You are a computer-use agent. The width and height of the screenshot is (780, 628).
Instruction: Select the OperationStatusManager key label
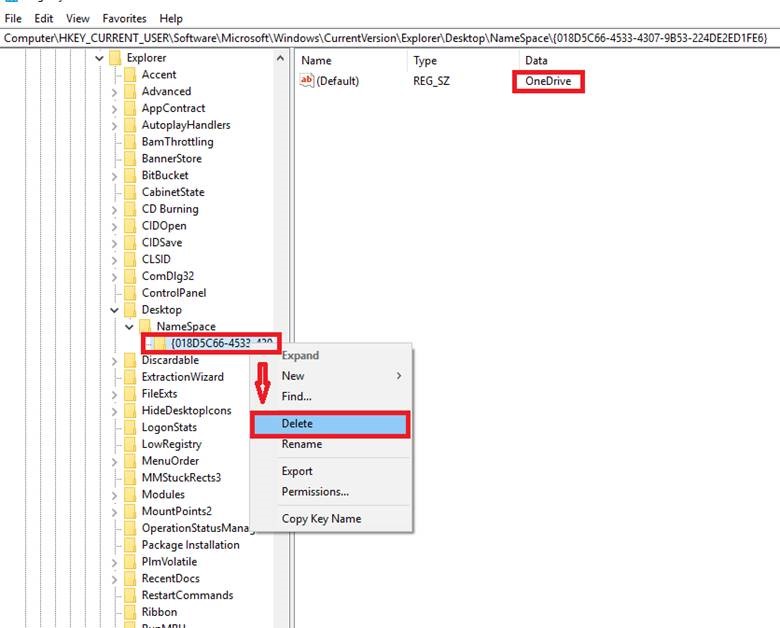click(x=197, y=528)
